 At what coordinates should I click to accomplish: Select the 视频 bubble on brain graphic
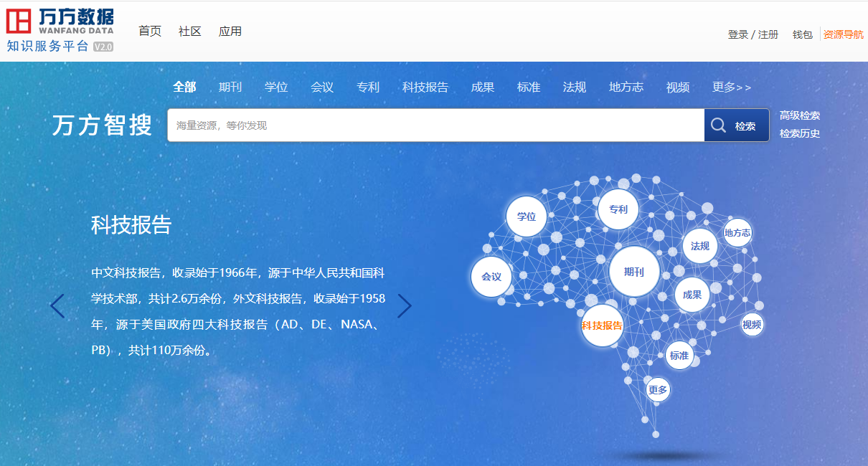752,325
